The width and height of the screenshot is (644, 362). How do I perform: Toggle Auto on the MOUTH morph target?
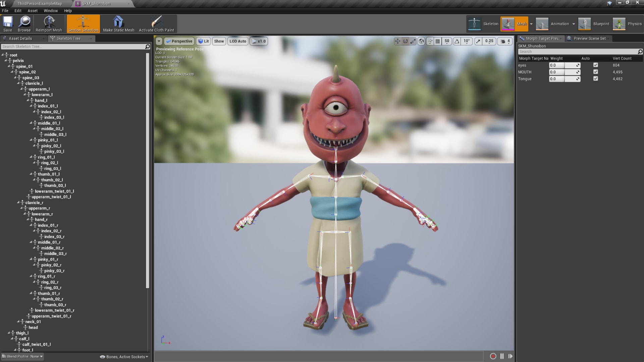pyautogui.click(x=596, y=72)
